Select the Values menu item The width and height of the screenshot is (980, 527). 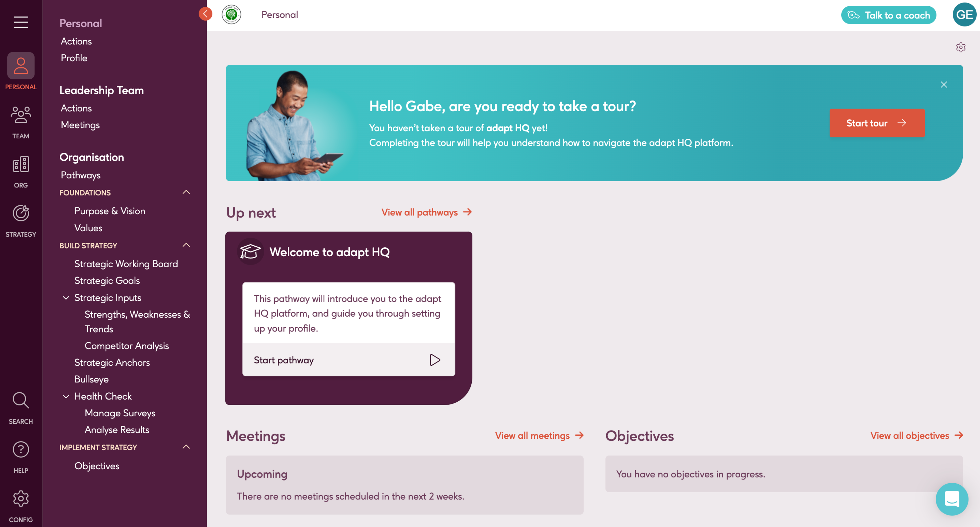(89, 228)
